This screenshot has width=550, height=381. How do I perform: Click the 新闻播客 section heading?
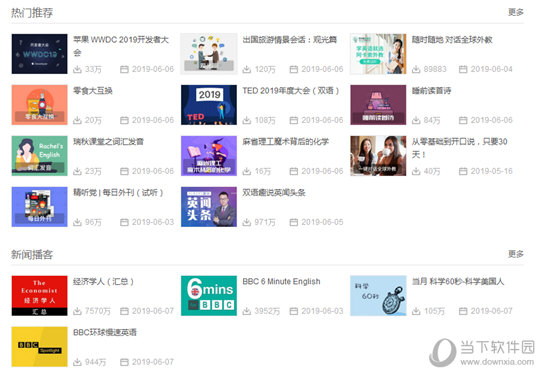[x=32, y=254]
